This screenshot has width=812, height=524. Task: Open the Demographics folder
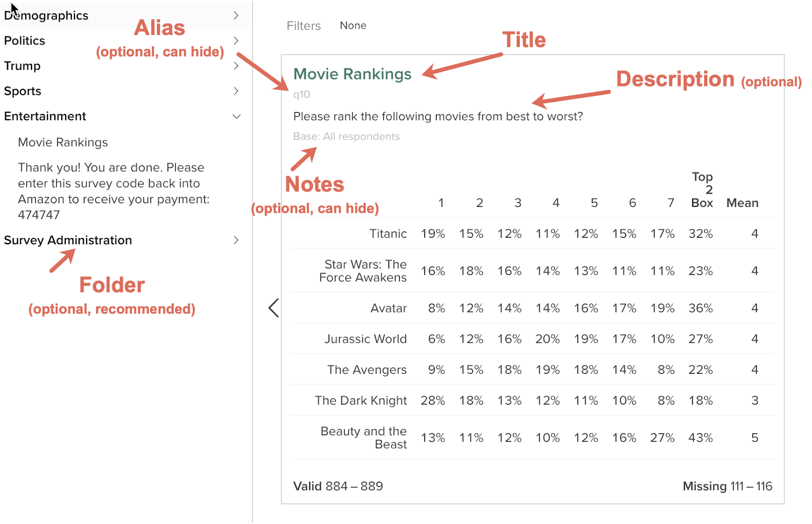[47, 16]
